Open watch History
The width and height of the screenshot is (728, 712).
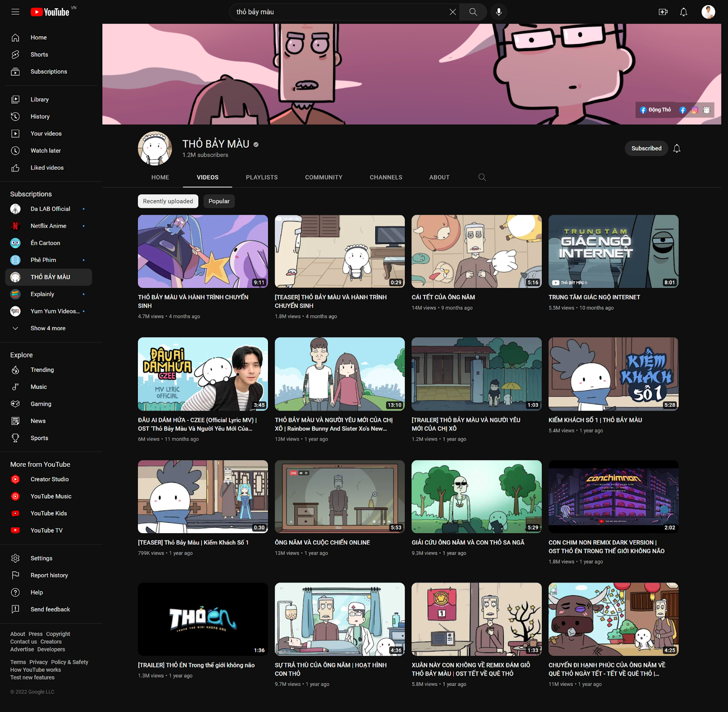coord(48,116)
